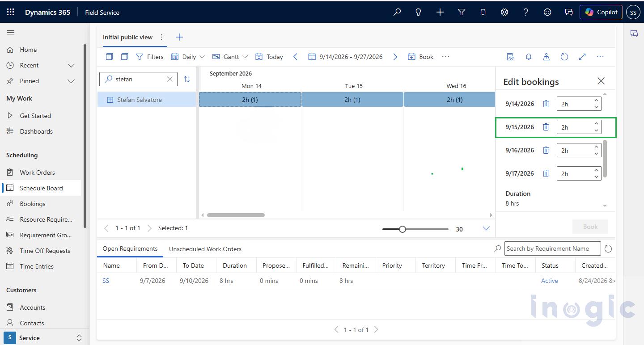The height and width of the screenshot is (345, 644).
Task: Select the Tue 15 2h (1) booking
Action: [x=352, y=100]
